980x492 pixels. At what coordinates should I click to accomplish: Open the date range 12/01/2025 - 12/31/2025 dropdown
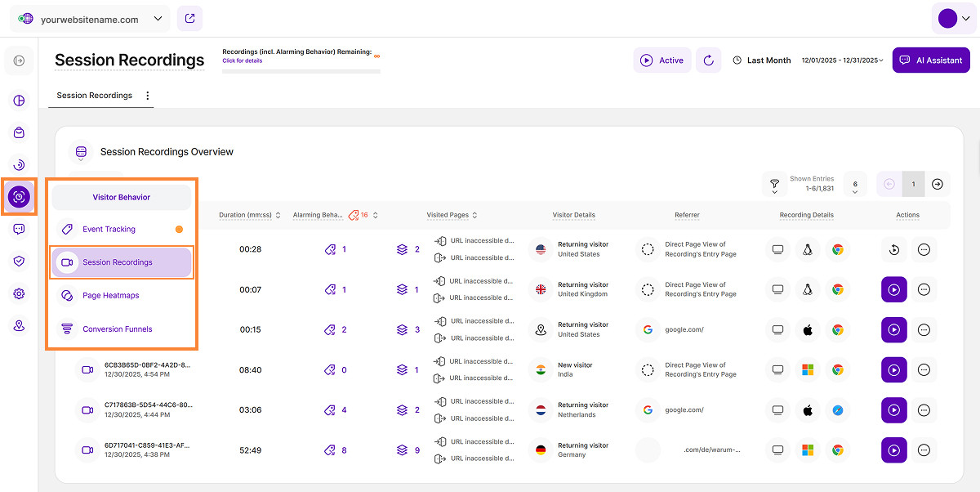842,60
